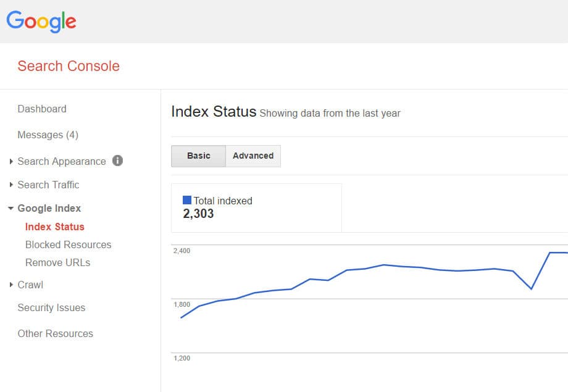Select the Google Index menu item
The image size is (568, 392).
click(49, 208)
